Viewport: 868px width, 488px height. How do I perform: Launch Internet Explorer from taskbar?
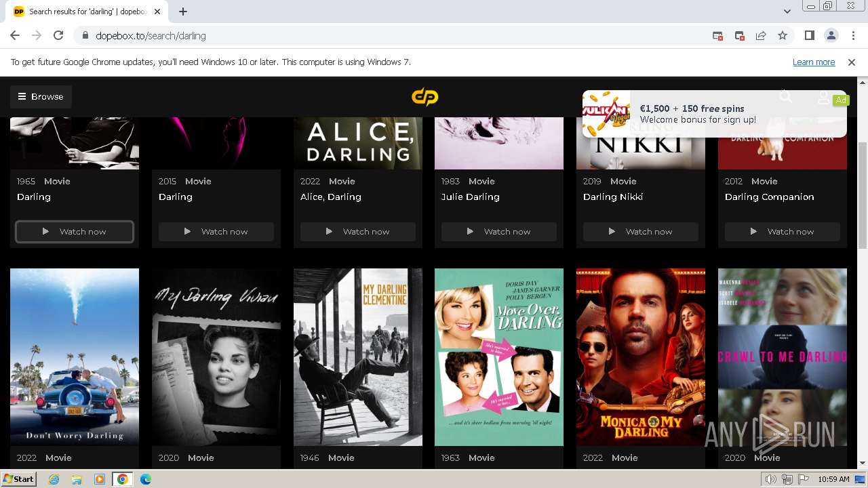point(54,479)
